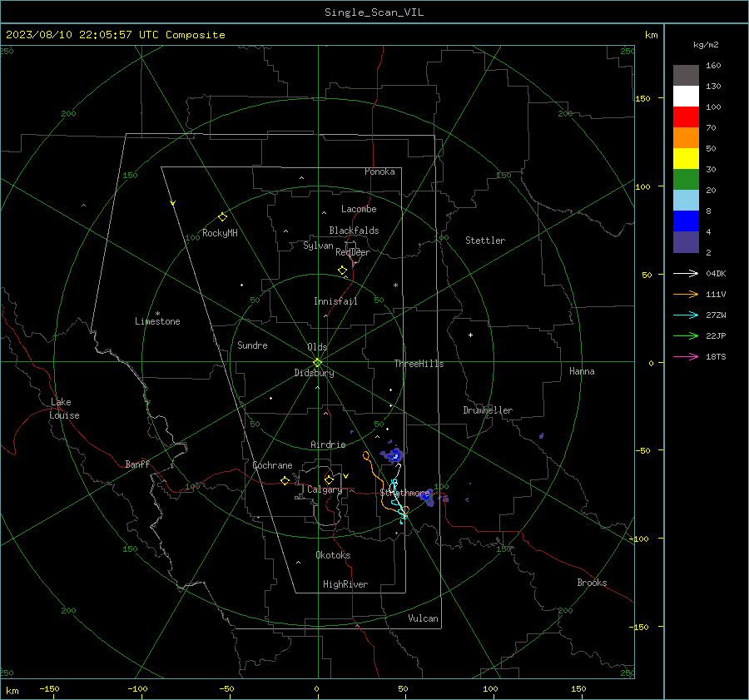Click the Blackfalds town label
This screenshot has height=700, width=749.
(354, 231)
